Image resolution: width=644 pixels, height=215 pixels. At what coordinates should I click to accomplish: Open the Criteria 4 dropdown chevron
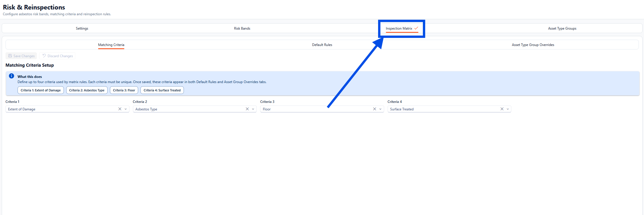(508, 109)
